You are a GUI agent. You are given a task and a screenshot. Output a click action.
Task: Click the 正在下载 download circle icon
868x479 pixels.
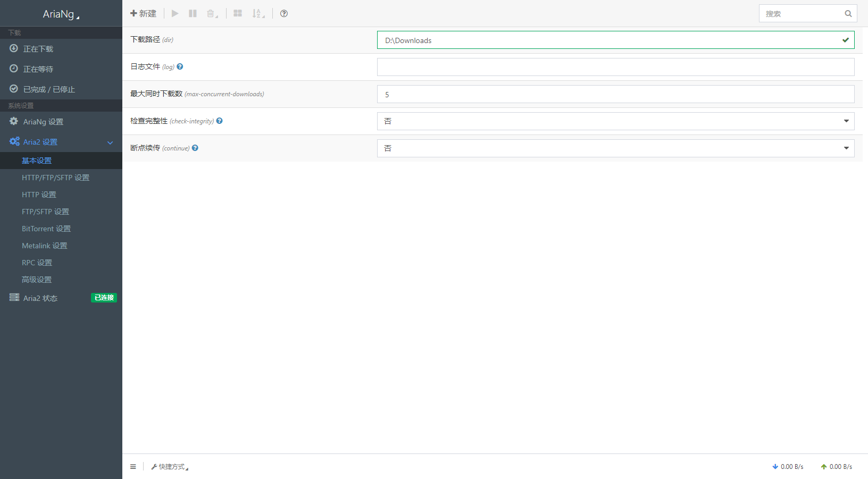[x=14, y=48]
